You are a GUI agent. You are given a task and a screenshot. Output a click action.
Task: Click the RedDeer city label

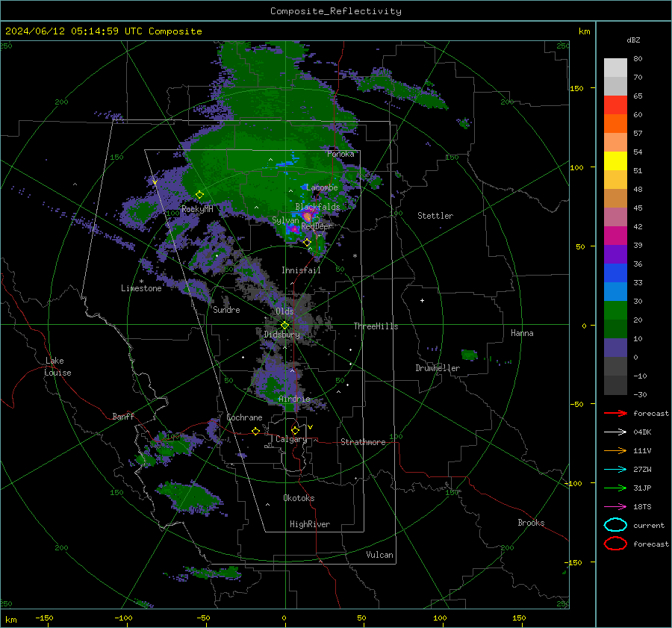[x=317, y=226]
